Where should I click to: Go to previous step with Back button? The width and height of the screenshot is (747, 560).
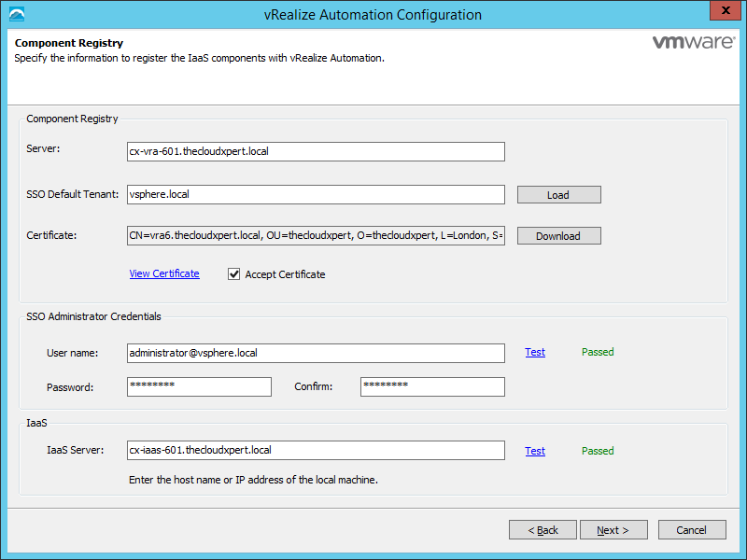coord(543,530)
